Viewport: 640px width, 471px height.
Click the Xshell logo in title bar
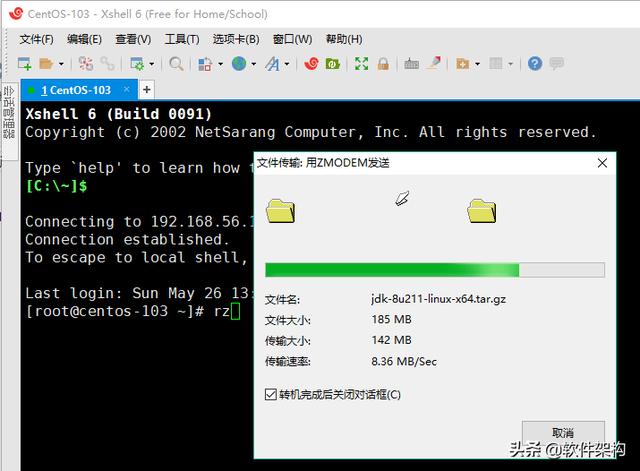click(16, 13)
